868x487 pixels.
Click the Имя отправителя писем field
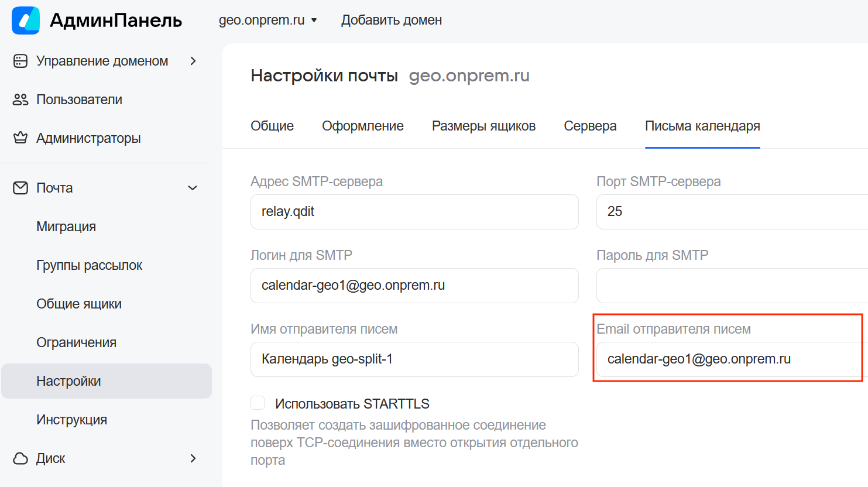coord(414,359)
